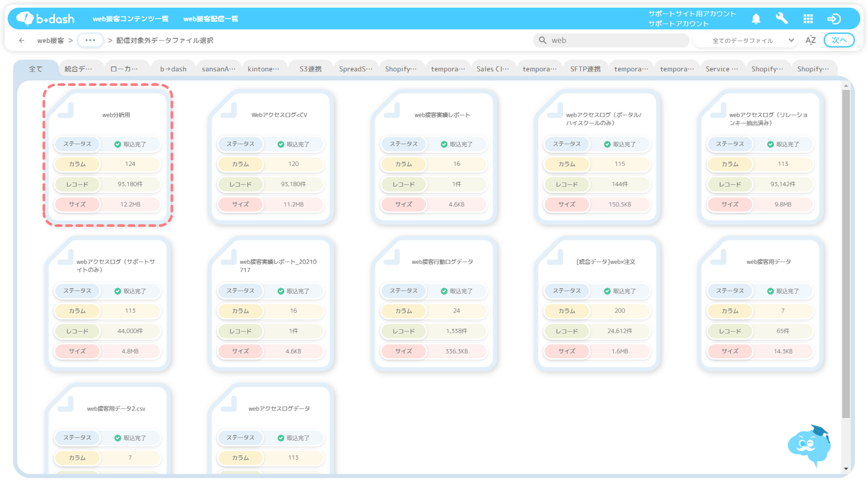
Task: Open 全てのデータファイル dropdown
Action: click(x=746, y=40)
